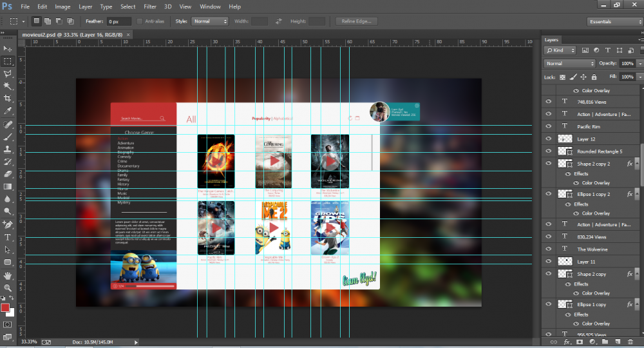
Task: Open the Window menu
Action: [x=211, y=6]
